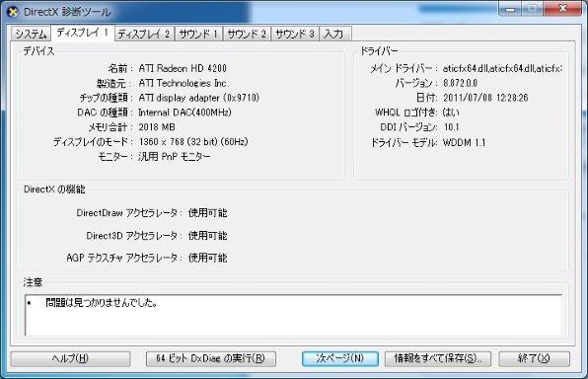Select the device name ATI Radeon HD 4200
Screen dimensions: 588x379
(x=183, y=68)
